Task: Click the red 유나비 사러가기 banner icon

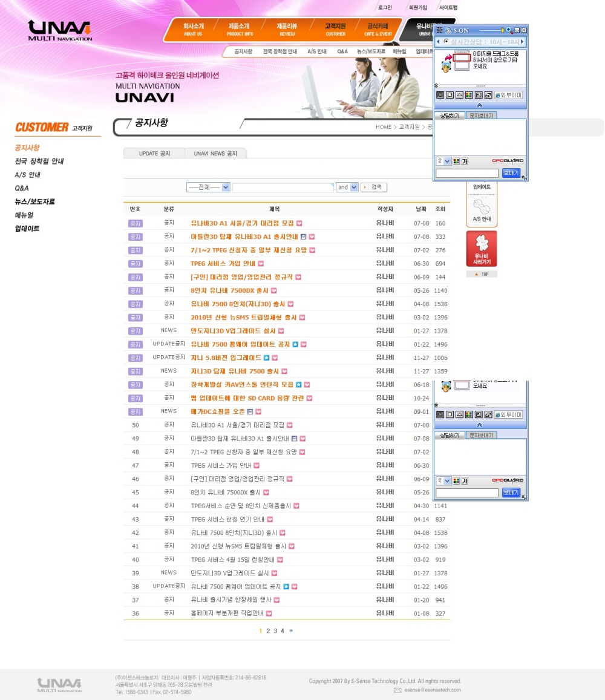Action: [x=482, y=248]
